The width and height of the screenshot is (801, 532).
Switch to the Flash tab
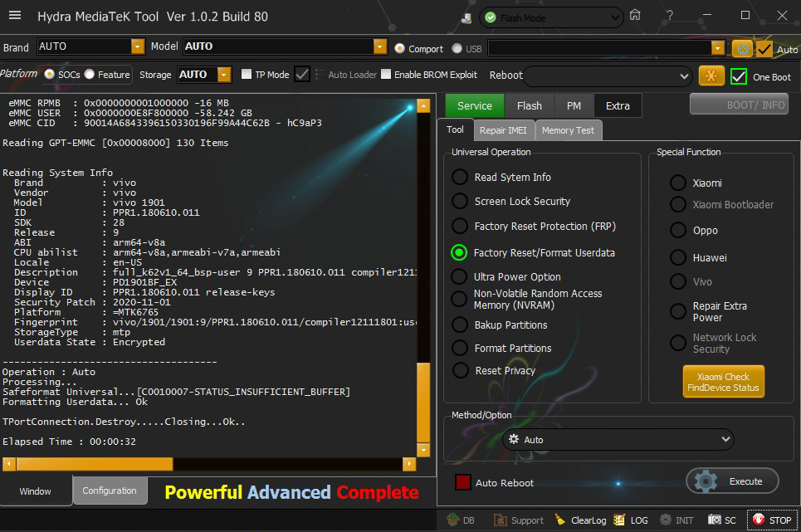pyautogui.click(x=530, y=105)
